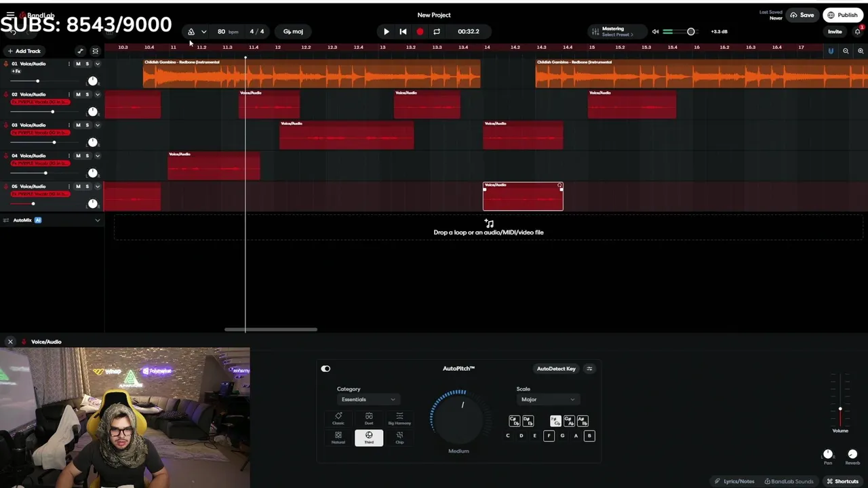Open the notifications bell
The height and width of the screenshot is (488, 868).
point(858,32)
